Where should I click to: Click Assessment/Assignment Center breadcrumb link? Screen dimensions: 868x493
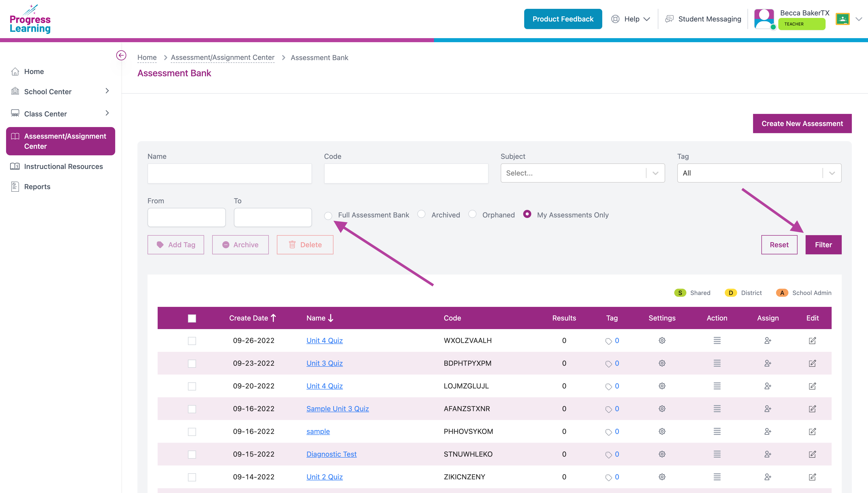(x=223, y=58)
